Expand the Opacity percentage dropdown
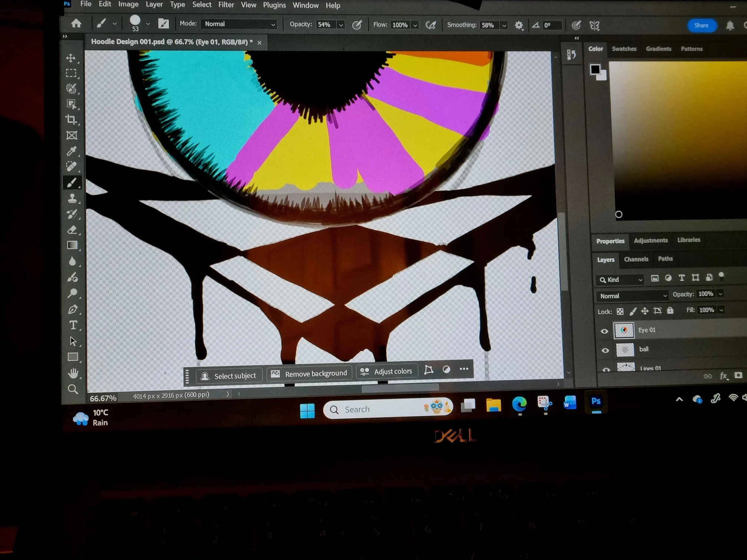747x560 pixels. point(341,25)
